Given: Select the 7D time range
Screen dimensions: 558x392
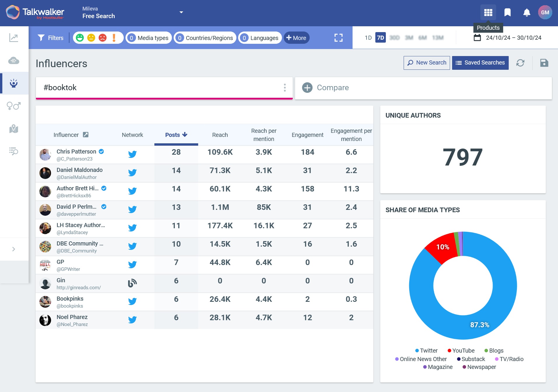Looking at the screenshot, I should click(380, 38).
